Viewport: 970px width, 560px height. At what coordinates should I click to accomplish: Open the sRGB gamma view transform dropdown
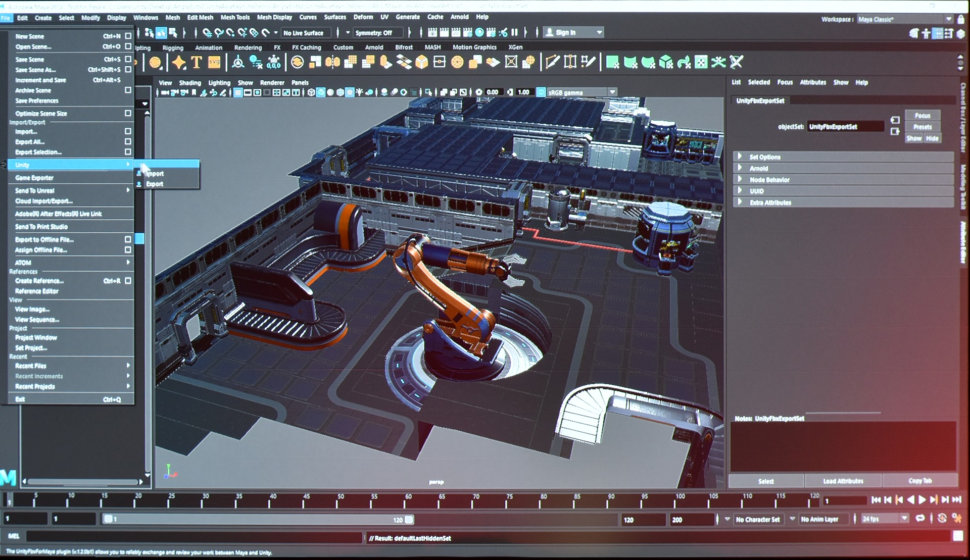[612, 92]
